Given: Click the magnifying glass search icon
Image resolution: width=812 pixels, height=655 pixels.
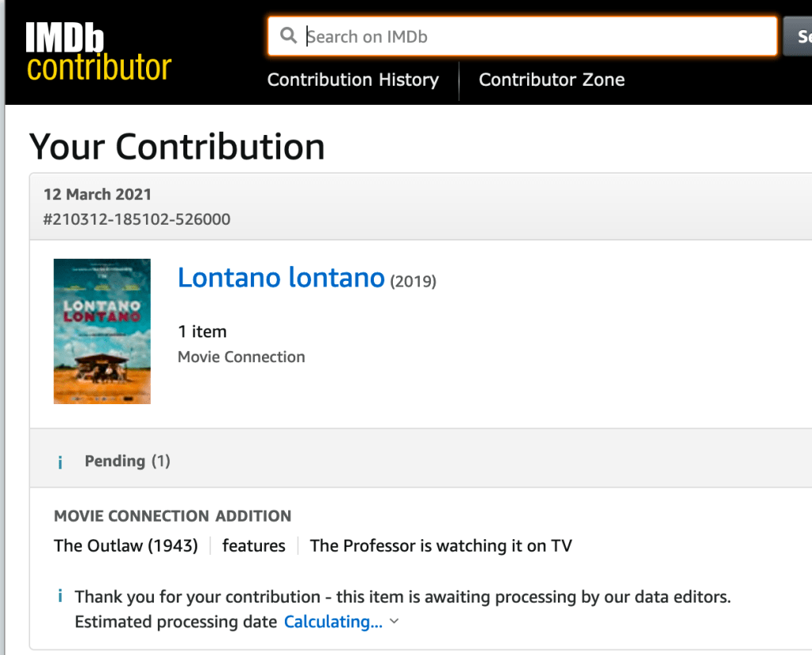Looking at the screenshot, I should 288,36.
